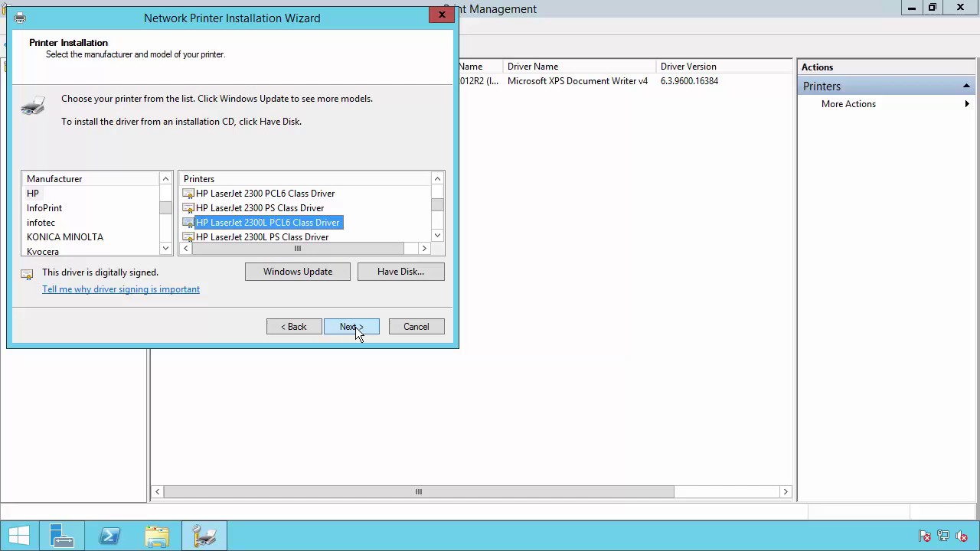Viewport: 980px width, 551px height.
Task: Launch Server Manager from the taskbar
Action: (x=62, y=536)
